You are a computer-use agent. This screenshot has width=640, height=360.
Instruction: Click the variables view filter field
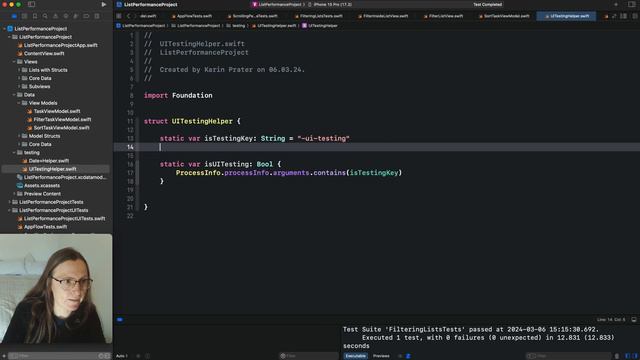309,356
